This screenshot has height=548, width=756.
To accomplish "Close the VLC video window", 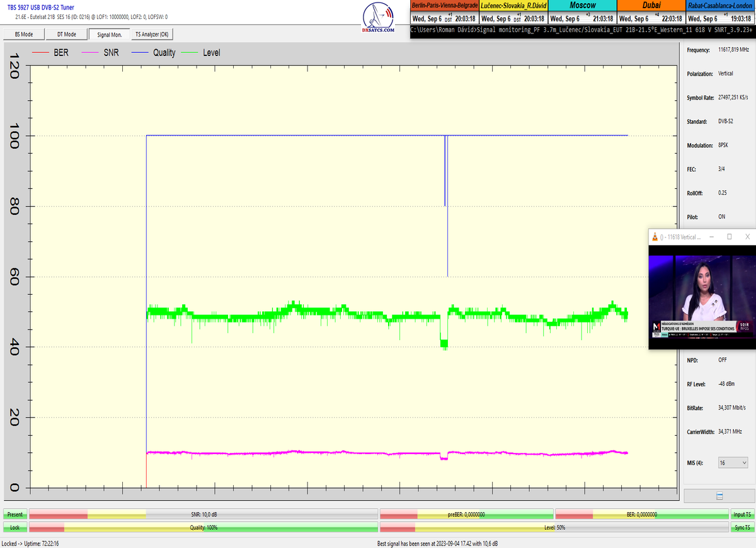I will pos(747,237).
